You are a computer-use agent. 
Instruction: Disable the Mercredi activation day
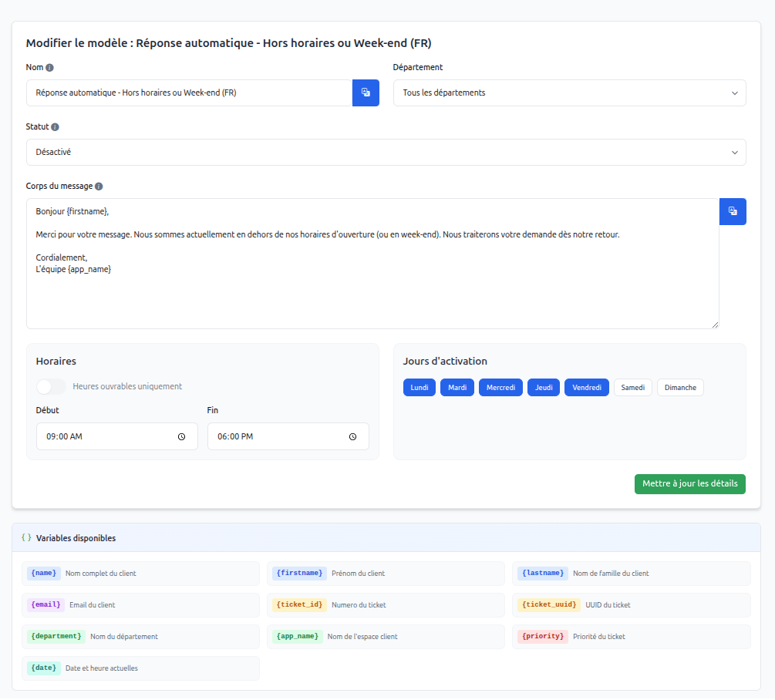coord(500,387)
